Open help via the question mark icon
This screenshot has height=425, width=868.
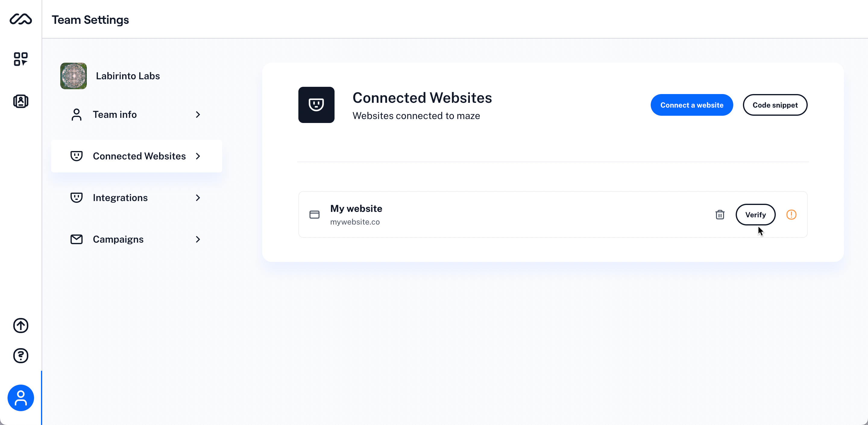[x=20, y=356]
